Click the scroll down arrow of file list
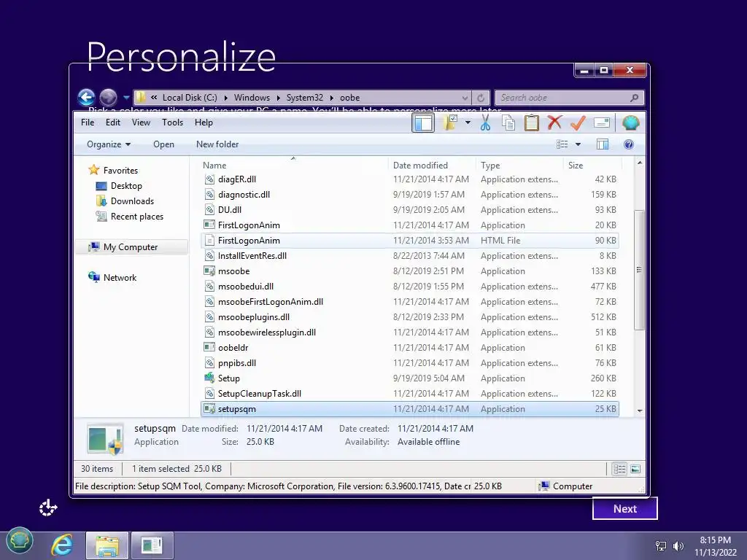This screenshot has width=747, height=560. [x=639, y=411]
